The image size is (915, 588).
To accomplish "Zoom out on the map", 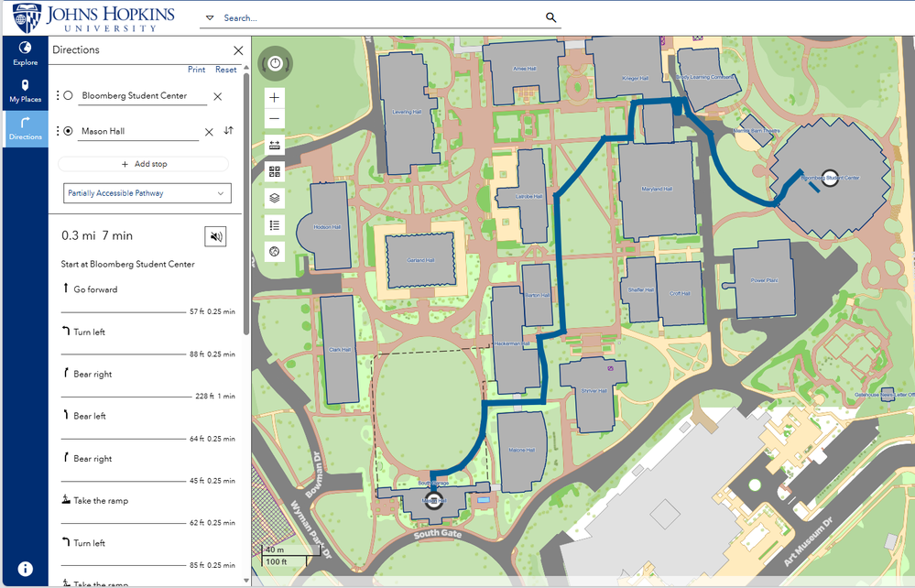I will (x=275, y=119).
